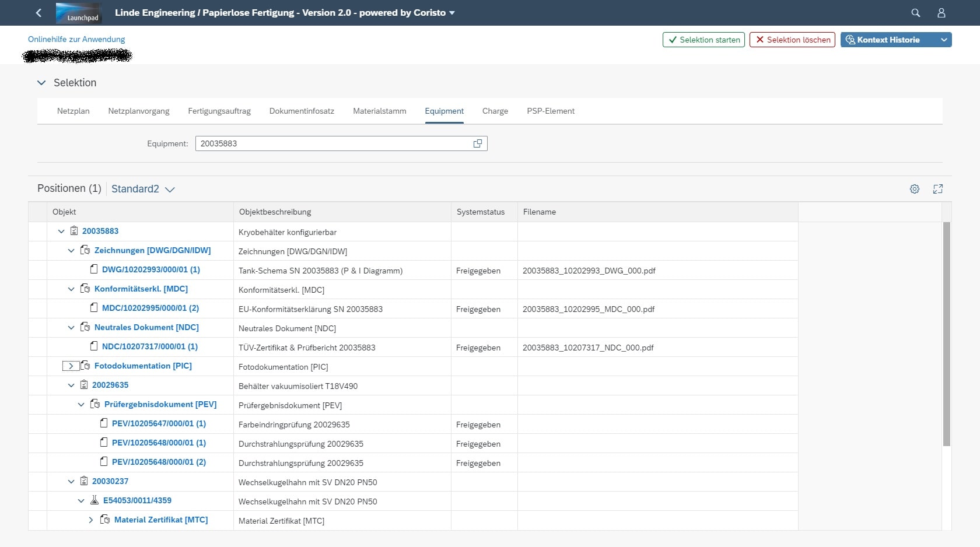The image size is (980, 547).
Task: Collapse tree node 20035883
Action: pos(61,232)
